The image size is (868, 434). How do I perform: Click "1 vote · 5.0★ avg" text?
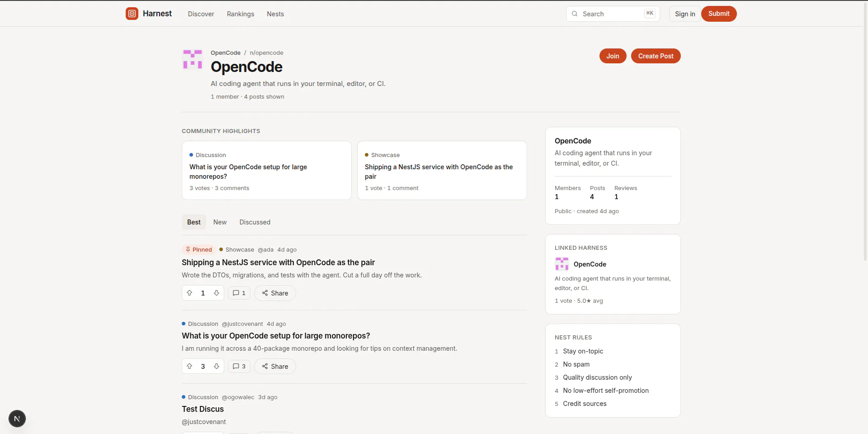pos(579,301)
